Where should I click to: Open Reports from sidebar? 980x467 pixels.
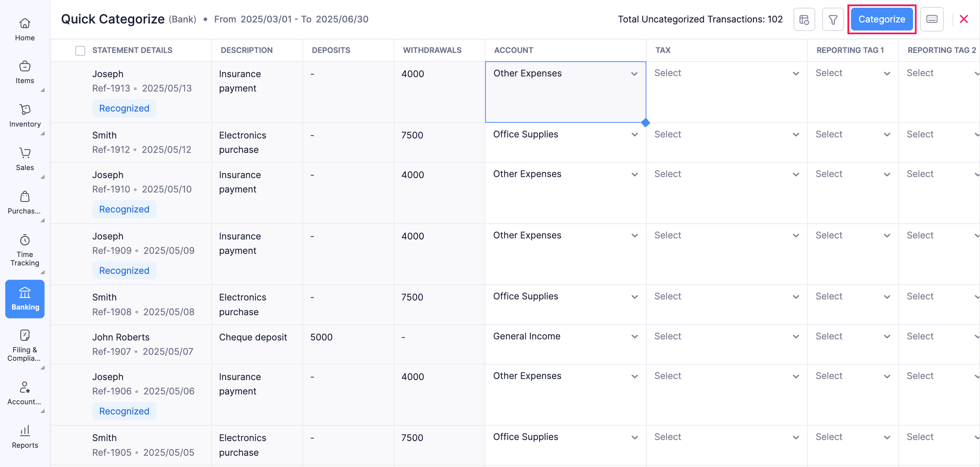point(25,436)
